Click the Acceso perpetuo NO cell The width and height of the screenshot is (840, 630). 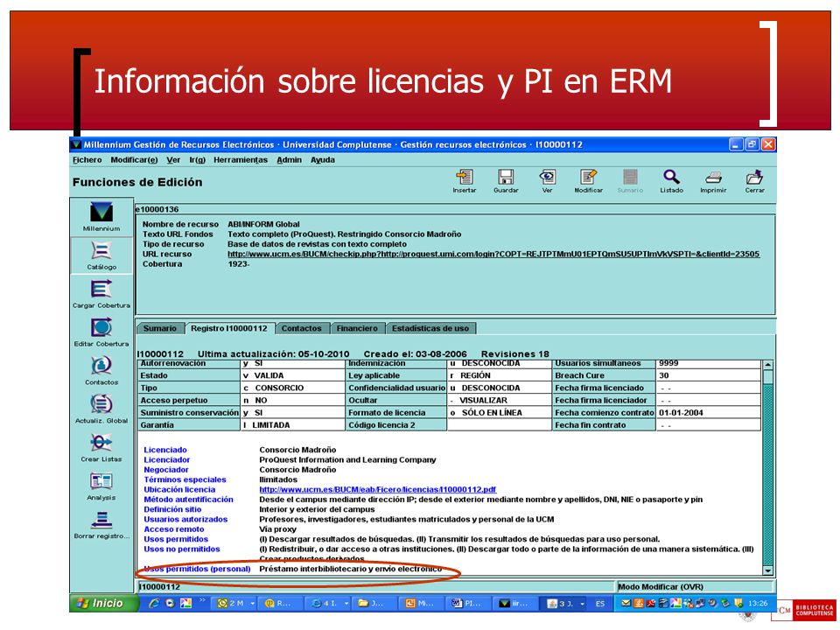[293, 400]
